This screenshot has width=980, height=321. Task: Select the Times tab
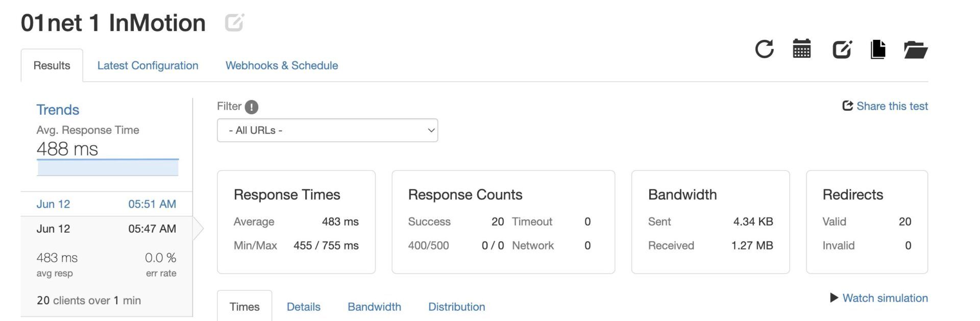[x=244, y=306]
